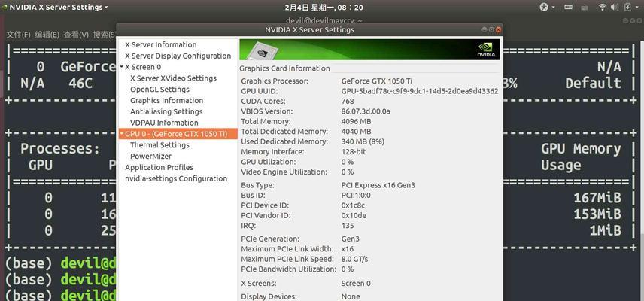The image size is (644, 301).
Task: Click 167MiB memory usage in terminal
Action: [597, 198]
